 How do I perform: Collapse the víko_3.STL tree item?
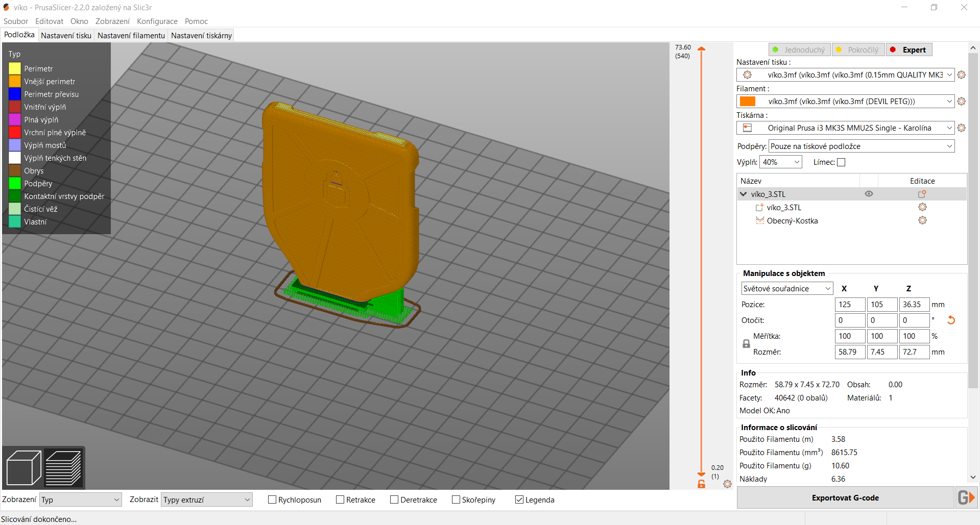(744, 194)
